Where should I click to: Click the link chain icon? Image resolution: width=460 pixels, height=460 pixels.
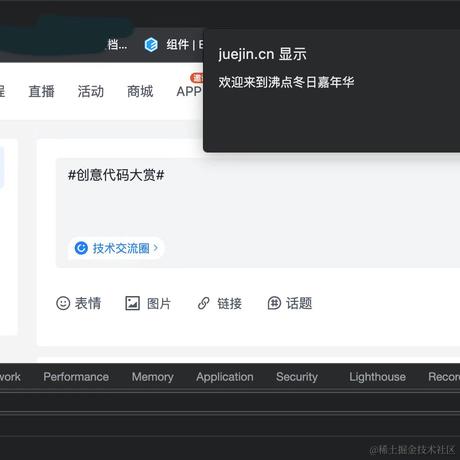click(204, 303)
